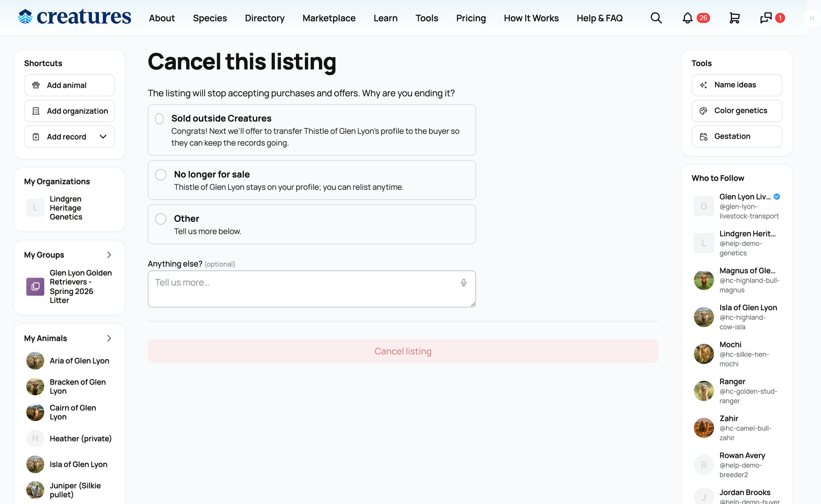Open the Tools nav menu
The height and width of the screenshot is (504, 821).
427,18
